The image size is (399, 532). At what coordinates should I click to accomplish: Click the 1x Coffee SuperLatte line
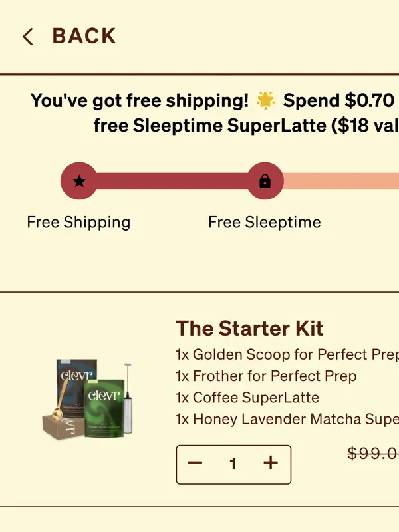pyautogui.click(x=247, y=398)
